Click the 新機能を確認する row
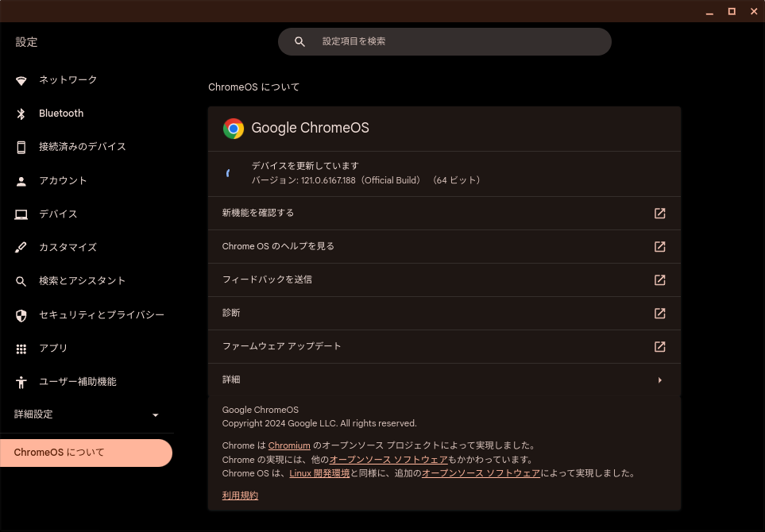Viewport: 765px width, 532px height. click(x=444, y=213)
